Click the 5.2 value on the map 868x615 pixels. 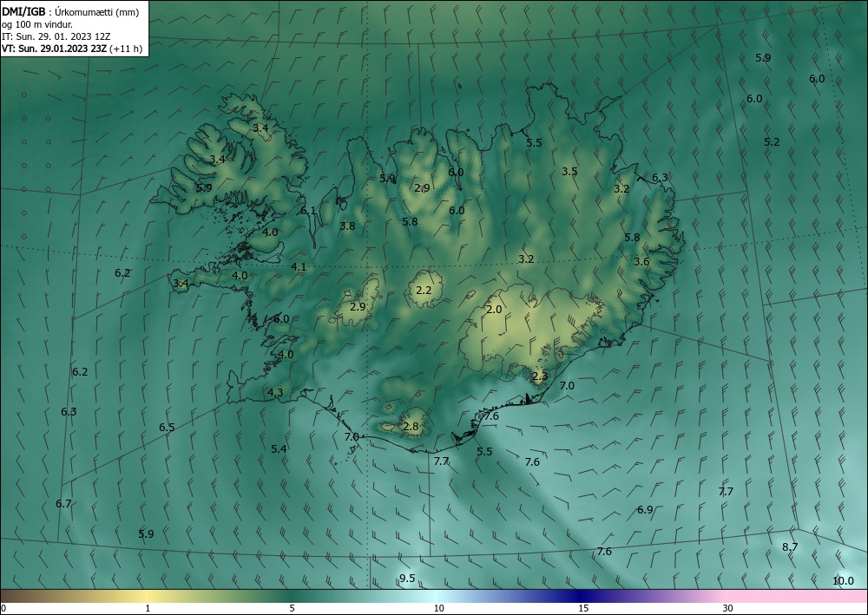pos(772,142)
